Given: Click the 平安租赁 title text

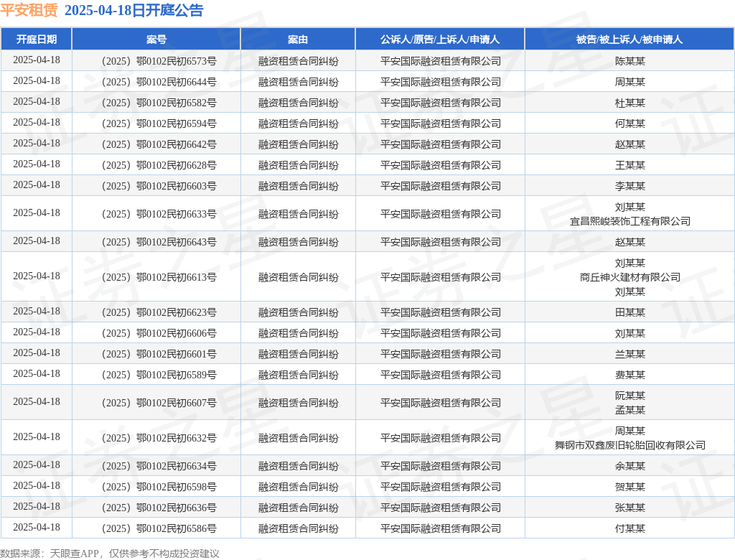Looking at the screenshot, I should (x=29, y=10).
